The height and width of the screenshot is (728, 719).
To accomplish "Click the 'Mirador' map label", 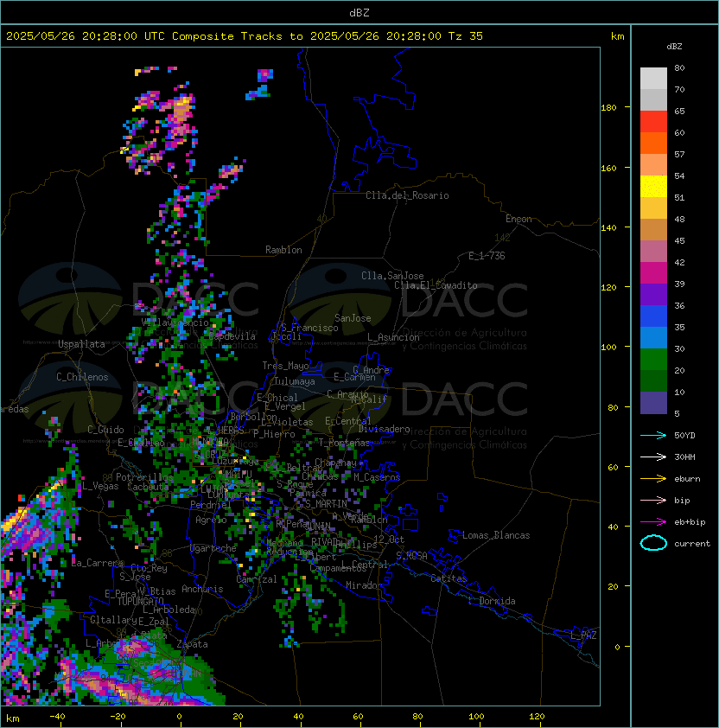I will point(364,585).
